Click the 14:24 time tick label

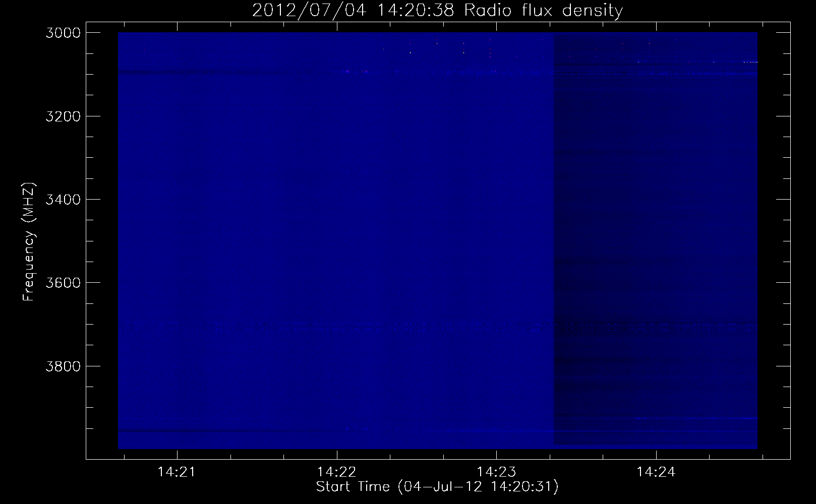point(656,472)
